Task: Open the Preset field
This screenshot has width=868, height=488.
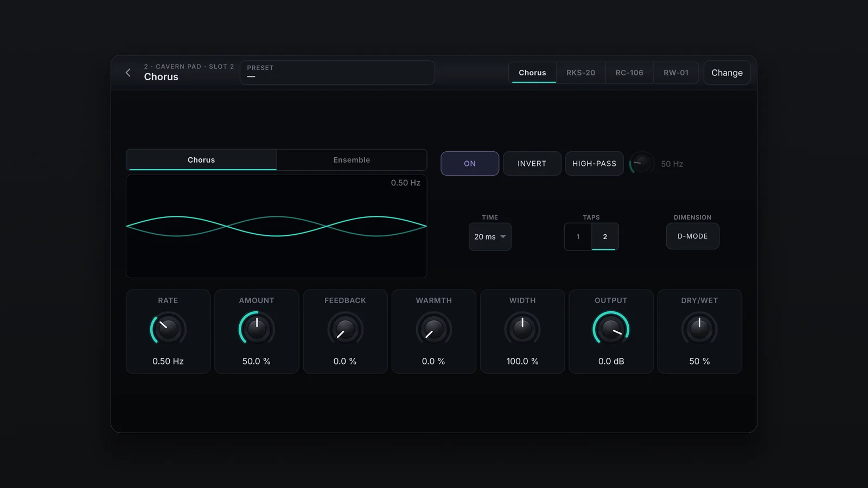Action: click(337, 73)
